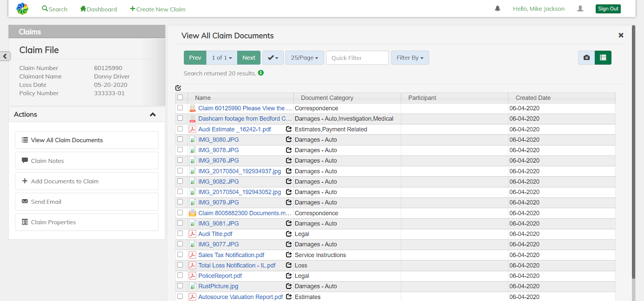Click share icon next to Audi Title.pdf
This screenshot has height=301, width=644.
(x=289, y=234)
